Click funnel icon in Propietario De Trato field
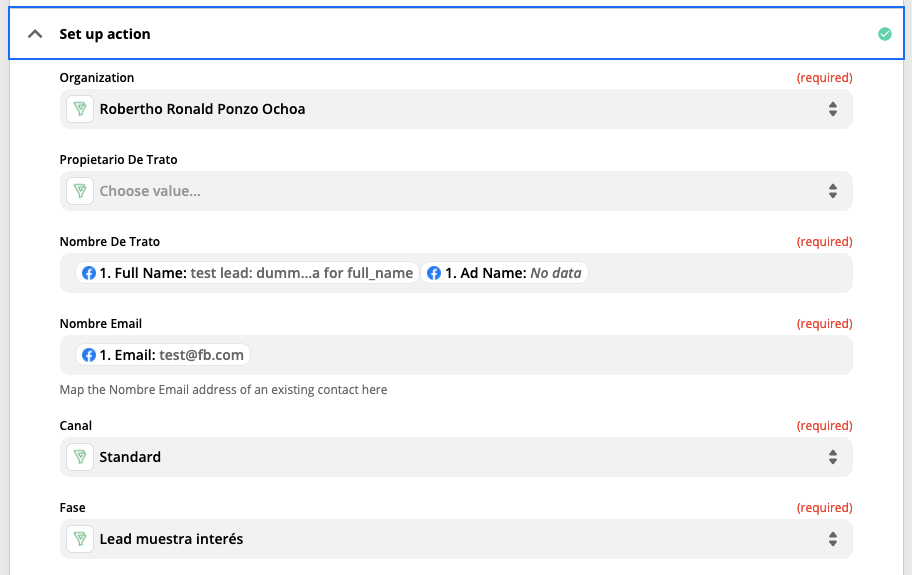 pos(80,191)
